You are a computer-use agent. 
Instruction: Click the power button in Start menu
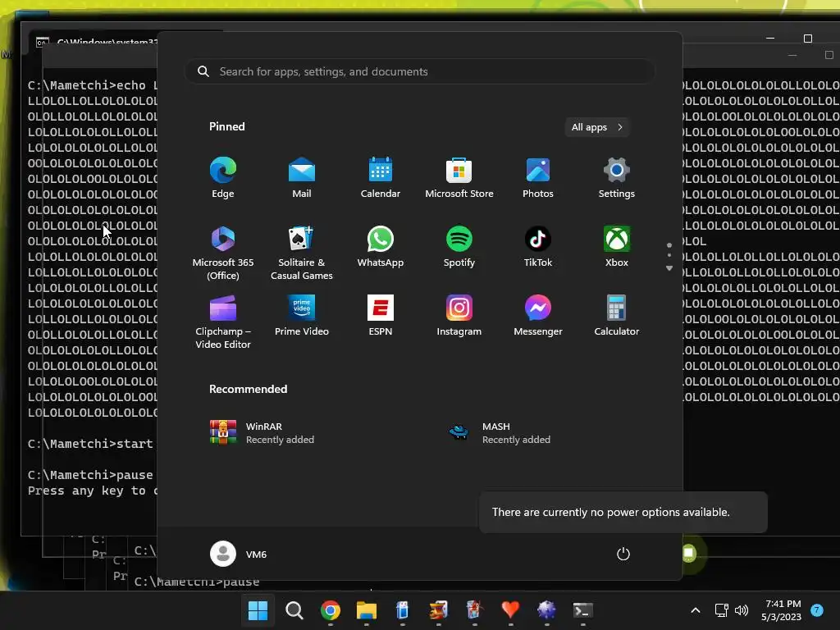[x=623, y=554]
